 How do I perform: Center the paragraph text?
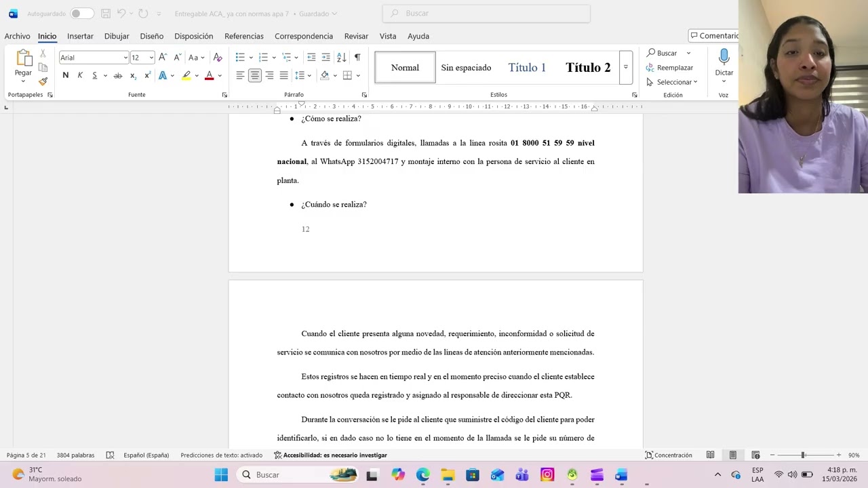click(255, 75)
